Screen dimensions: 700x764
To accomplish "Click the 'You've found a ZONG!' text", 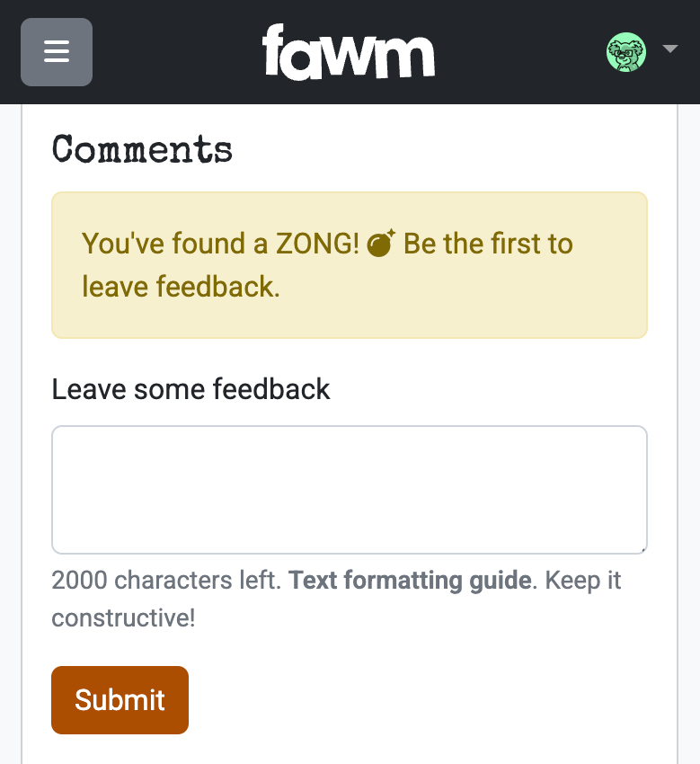I will pos(220,244).
